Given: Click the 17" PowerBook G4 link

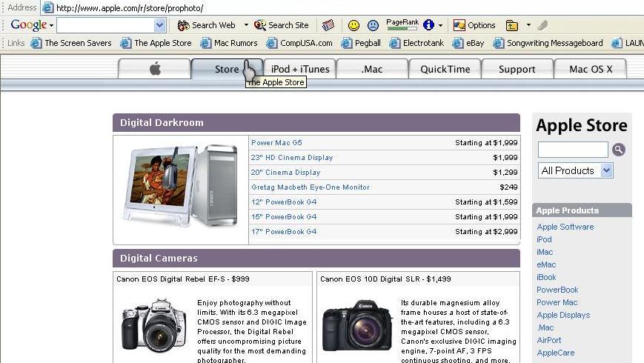Looking at the screenshot, I should [284, 232].
